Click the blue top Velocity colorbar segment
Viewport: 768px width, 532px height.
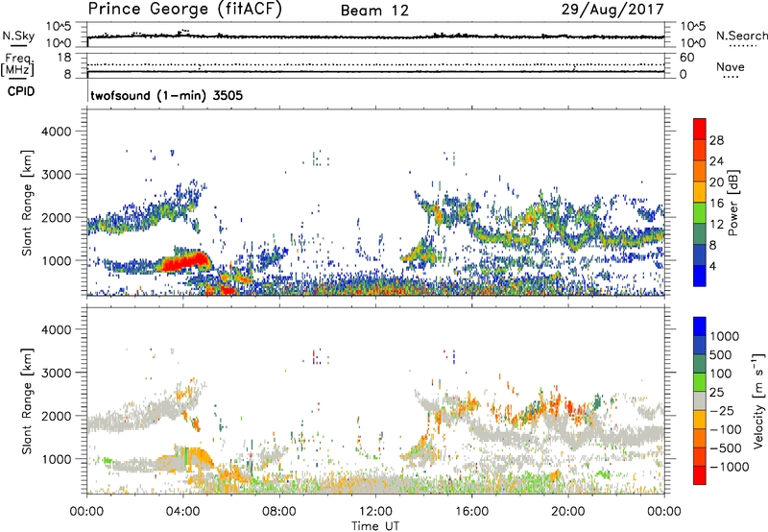(x=700, y=326)
